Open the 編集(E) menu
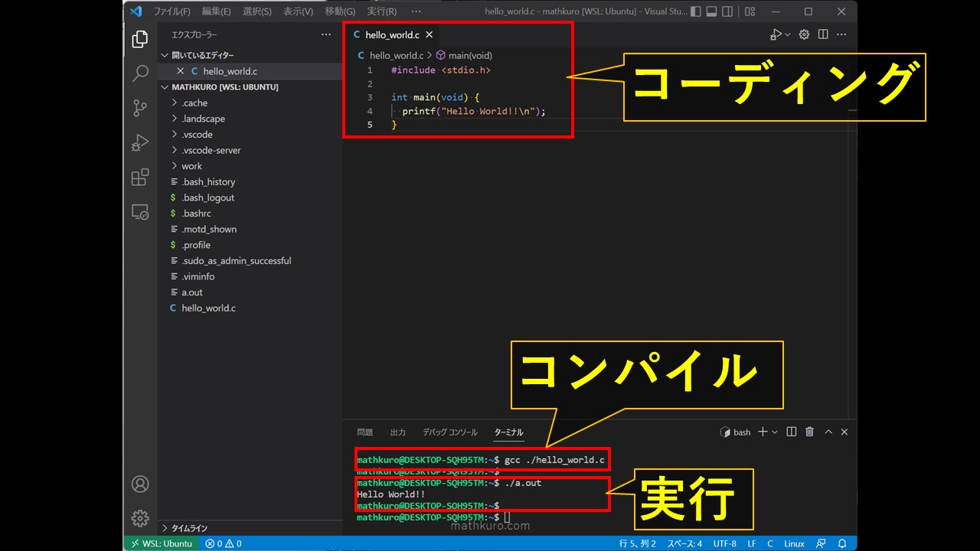The height and width of the screenshot is (551, 980). coord(216,11)
